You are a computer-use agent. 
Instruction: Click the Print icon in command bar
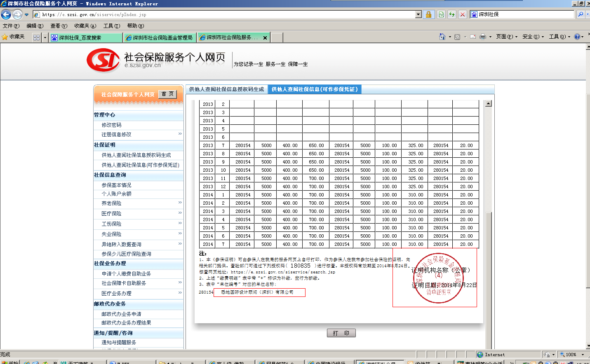click(483, 37)
